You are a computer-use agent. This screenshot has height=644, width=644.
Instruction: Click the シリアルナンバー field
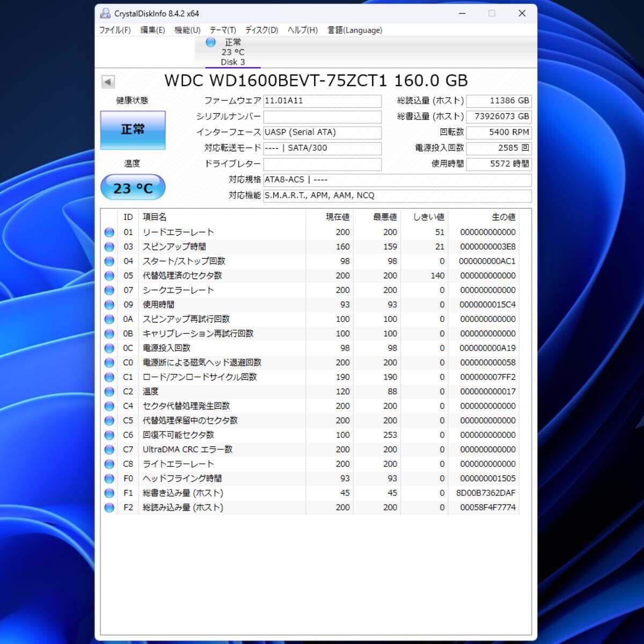coord(322,116)
